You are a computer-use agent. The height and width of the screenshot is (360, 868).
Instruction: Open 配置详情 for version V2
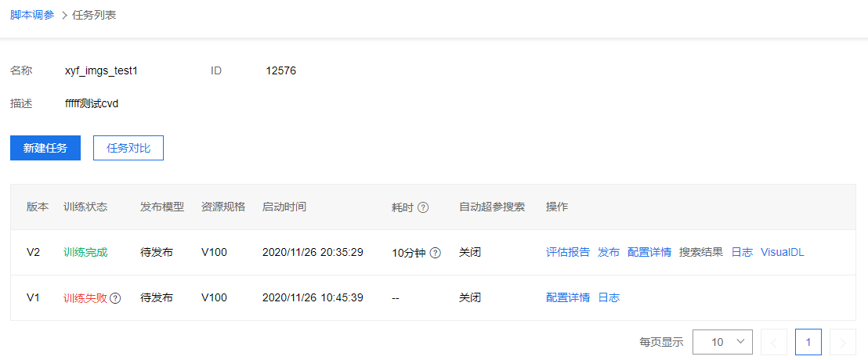click(x=649, y=252)
